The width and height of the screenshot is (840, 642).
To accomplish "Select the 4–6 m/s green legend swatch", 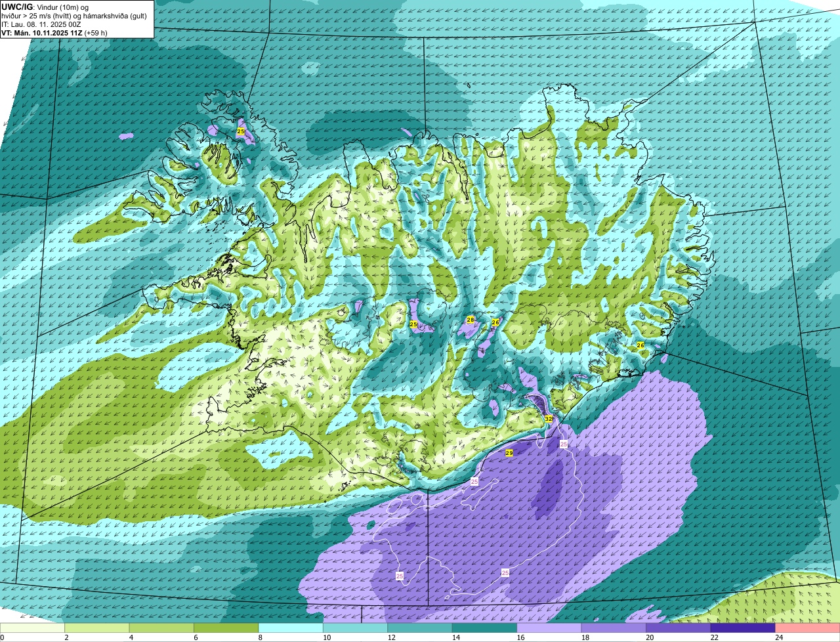I will click(161, 628).
